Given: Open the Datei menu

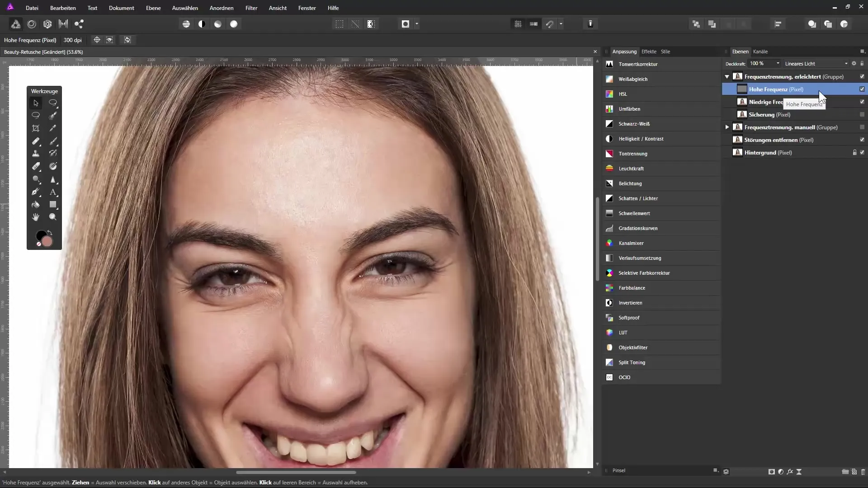Looking at the screenshot, I should (32, 8).
